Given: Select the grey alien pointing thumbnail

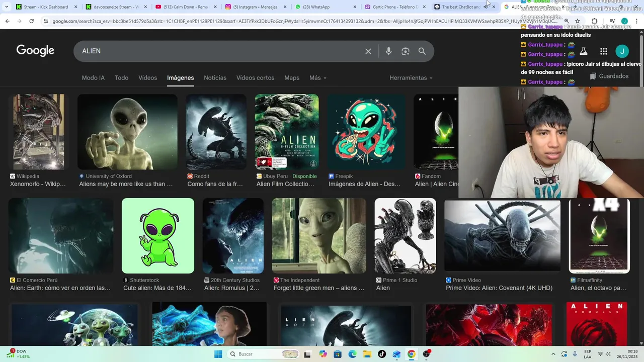Looking at the screenshot, I should (127, 132).
